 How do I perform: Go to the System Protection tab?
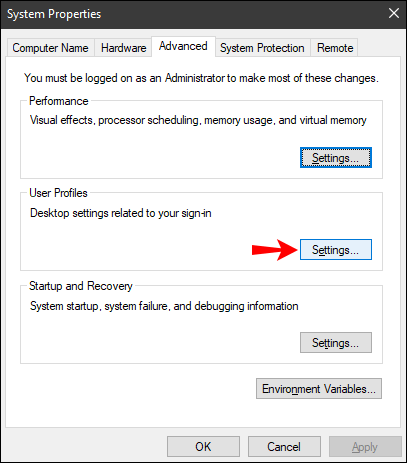click(262, 48)
